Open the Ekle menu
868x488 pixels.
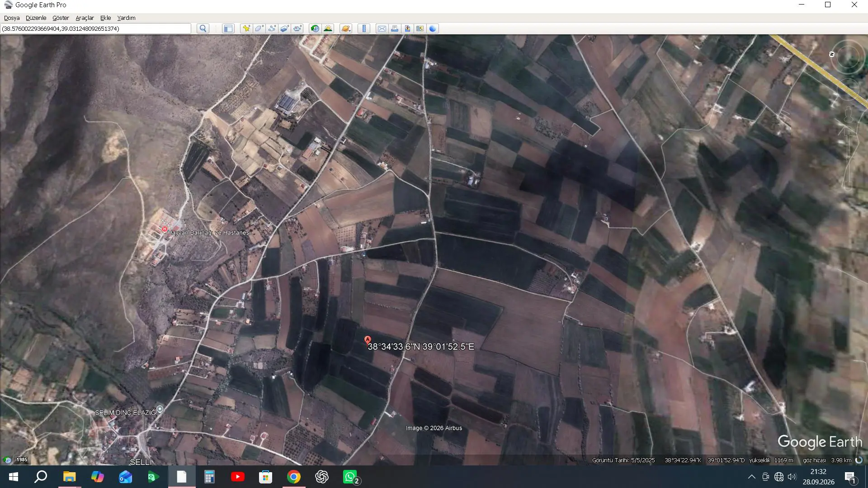pyautogui.click(x=105, y=18)
